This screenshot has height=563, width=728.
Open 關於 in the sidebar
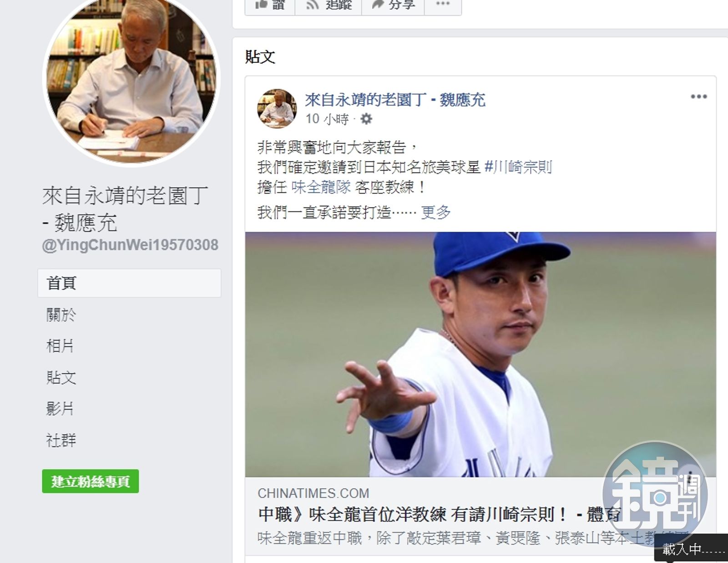coord(61,314)
